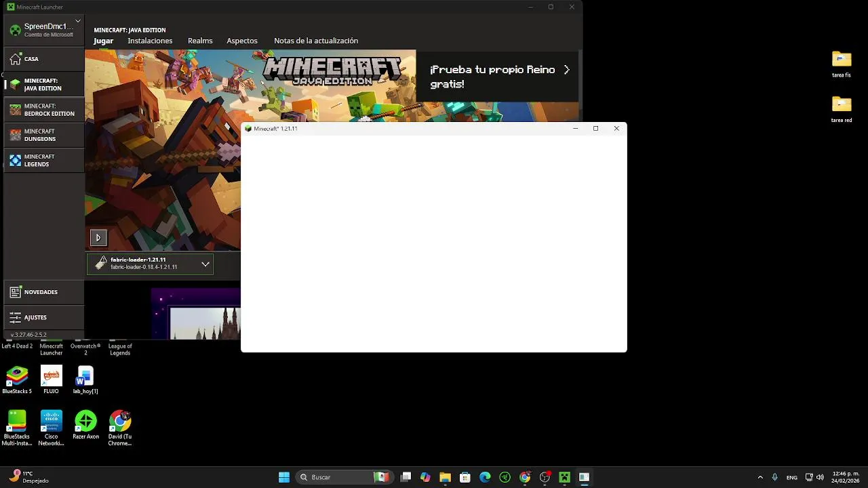Switch to Aspectos tab
This screenshot has width=868, height=488.
click(242, 41)
